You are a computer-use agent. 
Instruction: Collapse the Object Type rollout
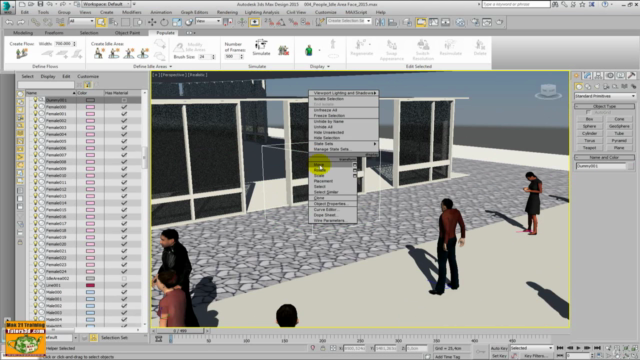point(604,106)
